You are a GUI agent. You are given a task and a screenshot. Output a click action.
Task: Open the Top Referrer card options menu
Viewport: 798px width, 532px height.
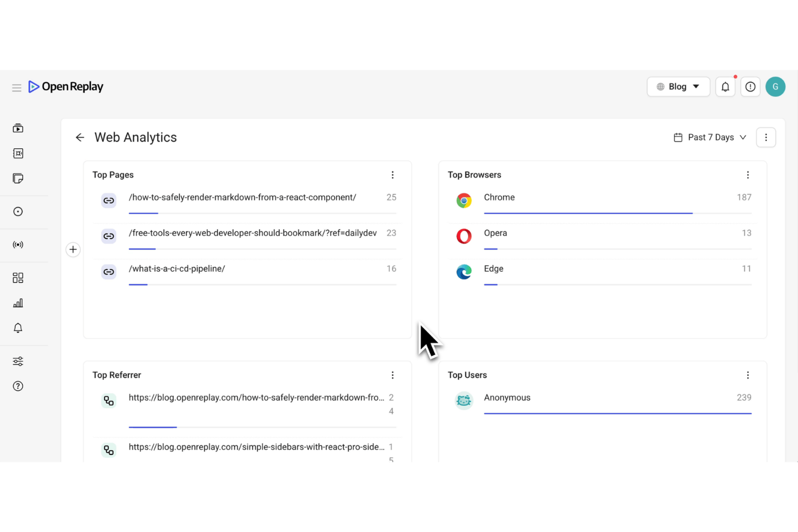(393, 375)
